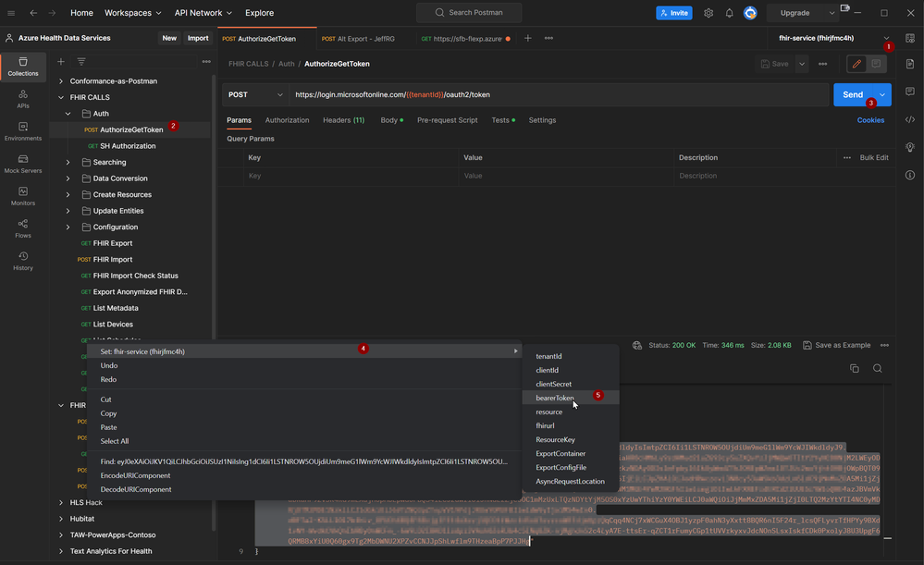The width and height of the screenshot is (924, 565).
Task: Open the API Network dropdown menu
Action: pos(203,12)
